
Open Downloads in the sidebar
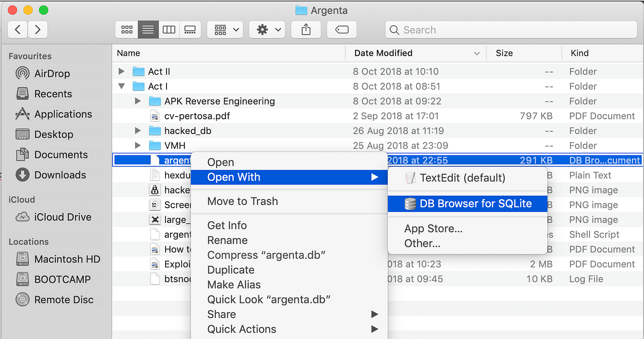coord(51,175)
